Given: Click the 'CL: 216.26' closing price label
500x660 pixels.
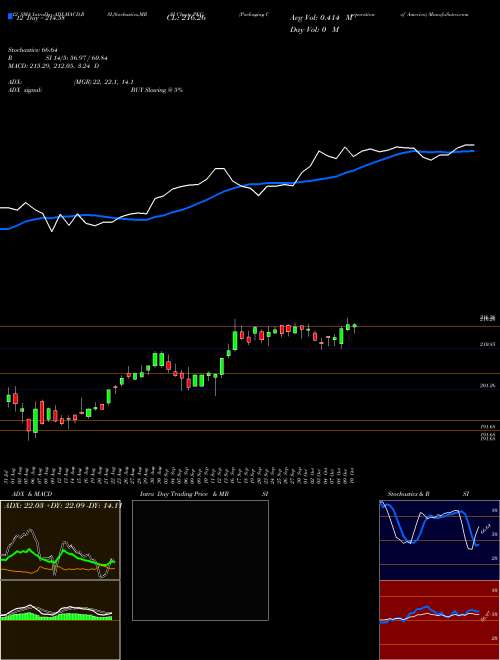Looking at the screenshot, I should [186, 19].
